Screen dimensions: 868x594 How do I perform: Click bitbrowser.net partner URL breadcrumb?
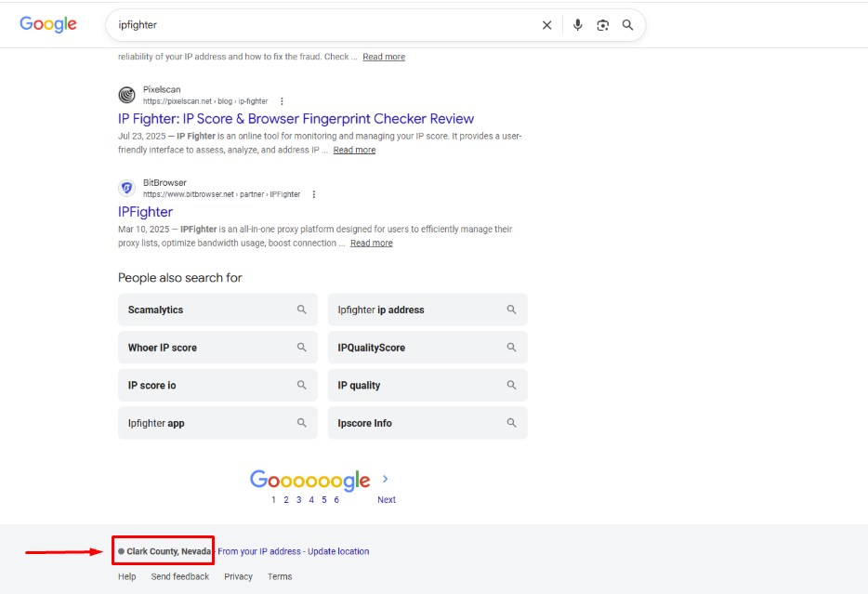click(x=221, y=194)
